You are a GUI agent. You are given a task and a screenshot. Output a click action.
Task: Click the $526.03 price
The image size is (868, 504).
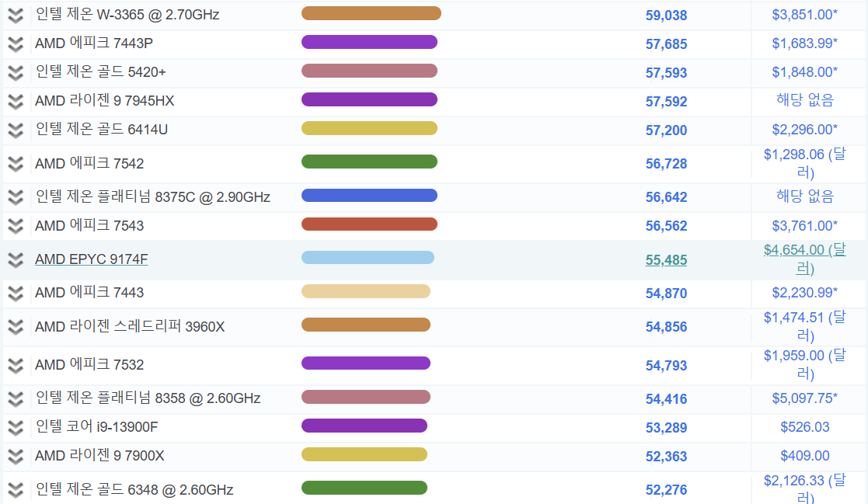pyautogui.click(x=805, y=427)
